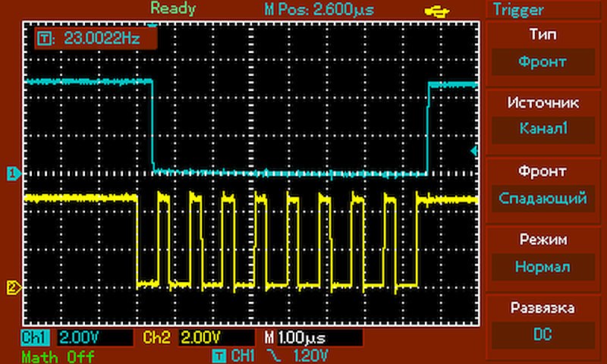Toggle the Ch2 channel label
This screenshot has width=607, height=364.
(x=157, y=337)
